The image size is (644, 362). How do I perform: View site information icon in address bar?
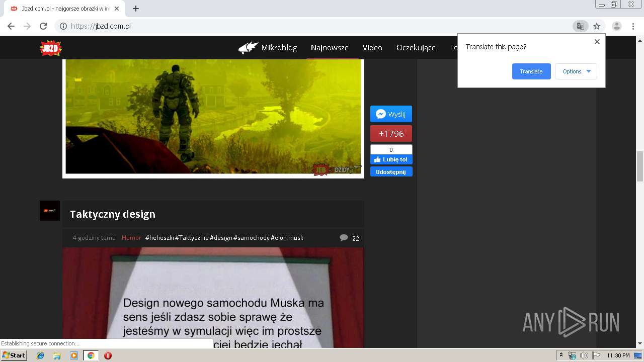(63, 26)
